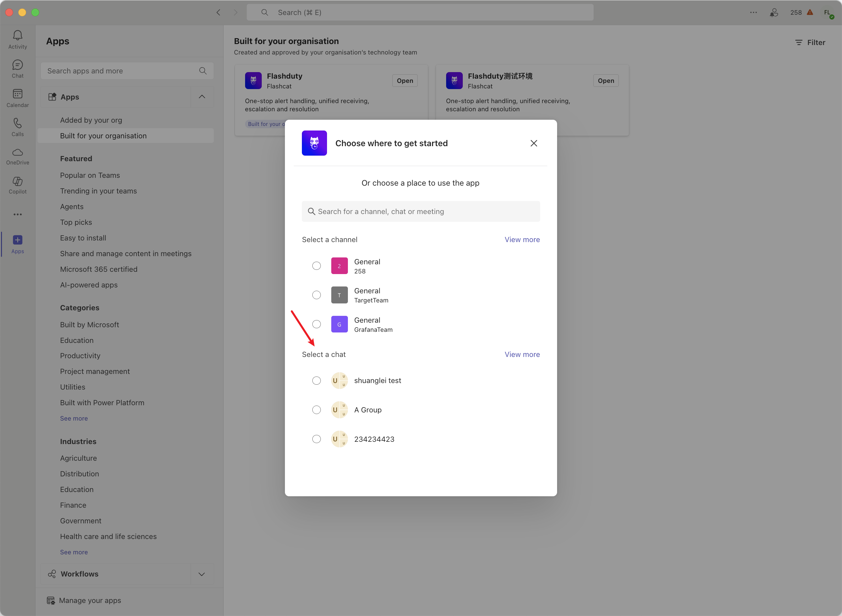The image size is (842, 616).
Task: Open Government industry
Action: [x=81, y=521]
